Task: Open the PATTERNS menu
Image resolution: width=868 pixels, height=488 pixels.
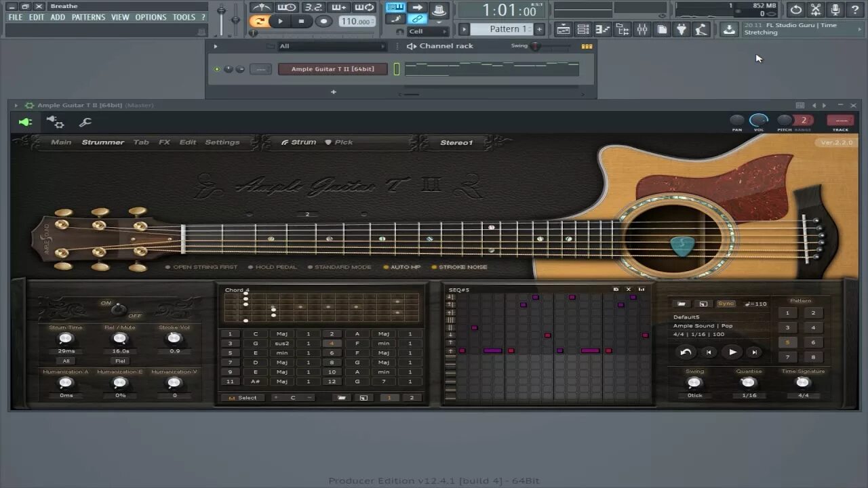Action: 88,17
